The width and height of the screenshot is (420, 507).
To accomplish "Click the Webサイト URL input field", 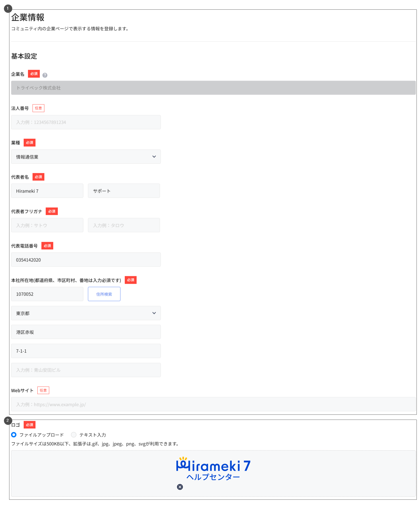I will [x=213, y=404].
